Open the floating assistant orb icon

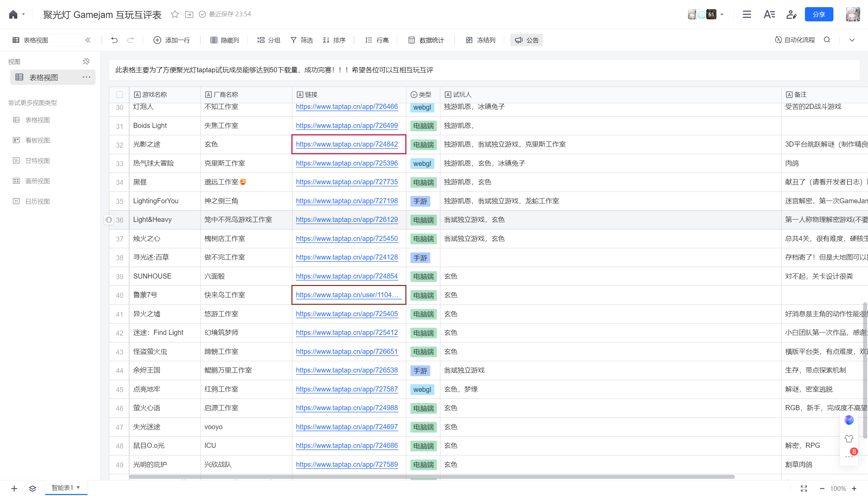(849, 420)
